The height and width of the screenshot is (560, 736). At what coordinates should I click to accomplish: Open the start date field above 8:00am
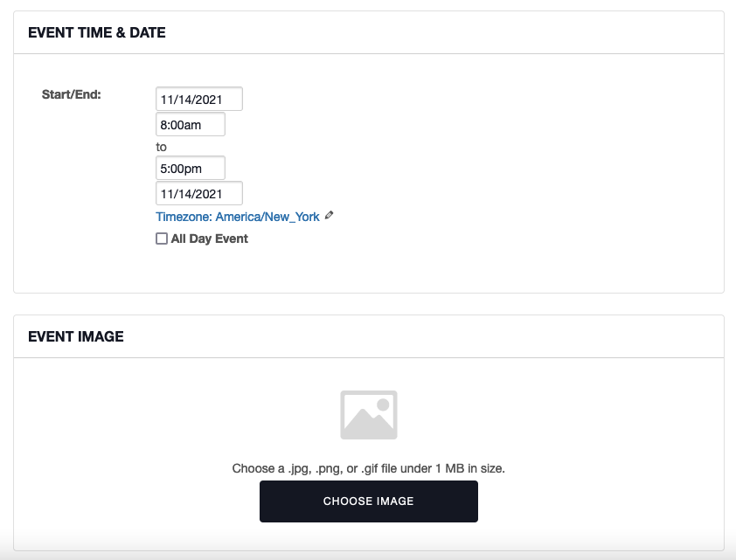click(199, 99)
